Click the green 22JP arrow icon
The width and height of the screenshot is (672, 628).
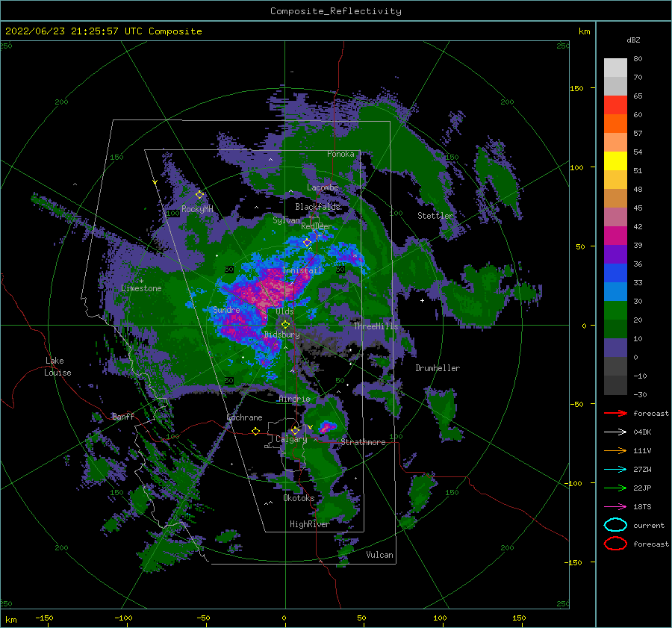pos(615,488)
